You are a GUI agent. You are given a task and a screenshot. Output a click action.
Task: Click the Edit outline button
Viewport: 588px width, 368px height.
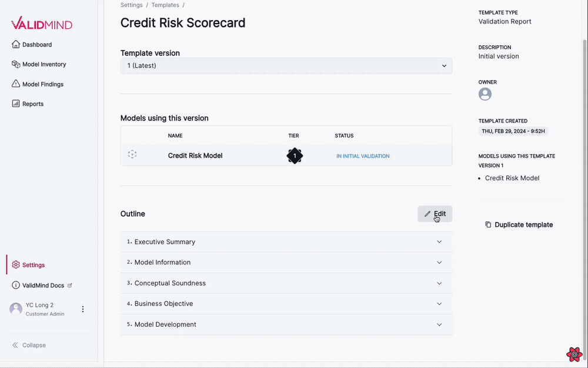(435, 214)
